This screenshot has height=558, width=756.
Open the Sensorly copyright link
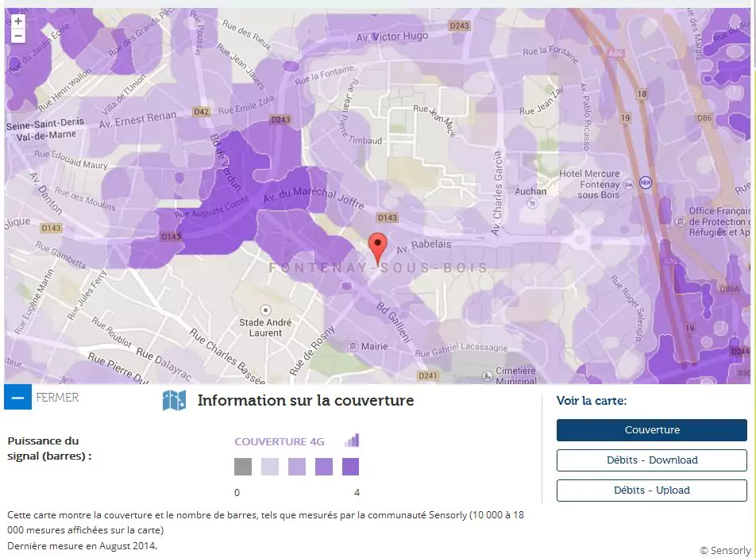[x=724, y=550]
